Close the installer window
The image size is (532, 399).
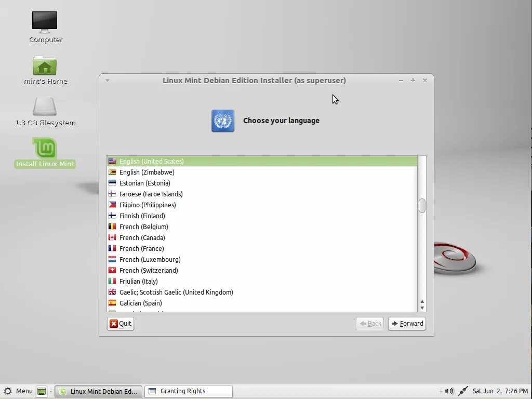click(x=425, y=81)
